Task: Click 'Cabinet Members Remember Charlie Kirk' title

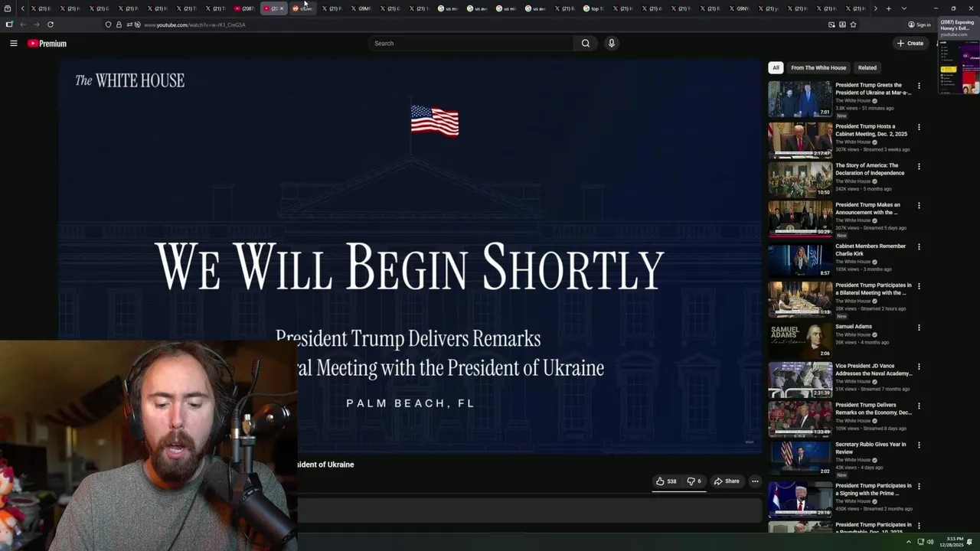Action: coord(871,250)
